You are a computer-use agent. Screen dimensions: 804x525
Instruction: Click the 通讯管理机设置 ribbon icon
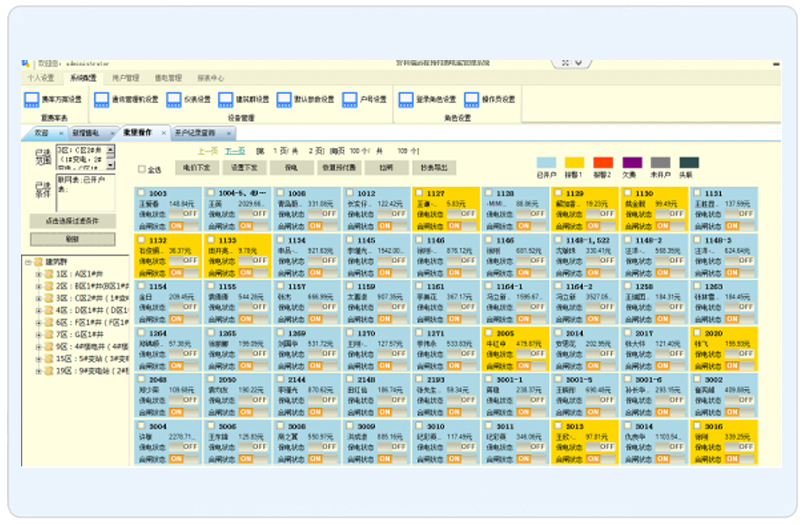[x=103, y=100]
